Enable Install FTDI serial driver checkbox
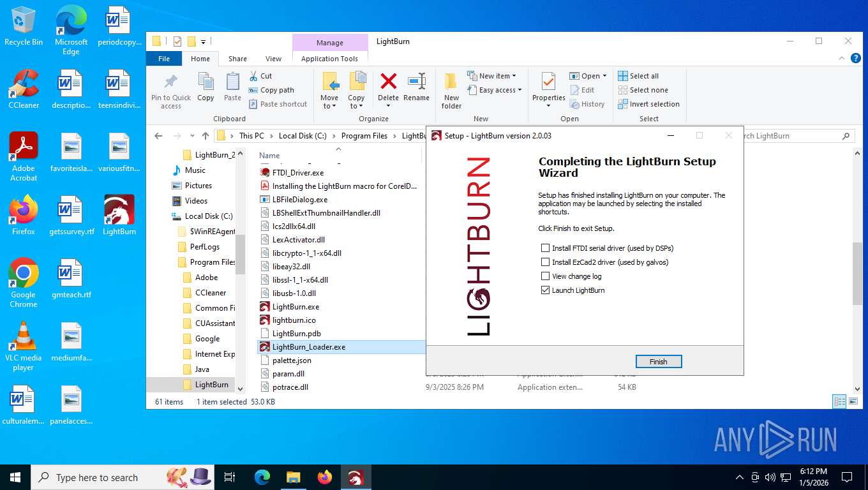Viewport: 868px width, 490px height. pos(545,248)
